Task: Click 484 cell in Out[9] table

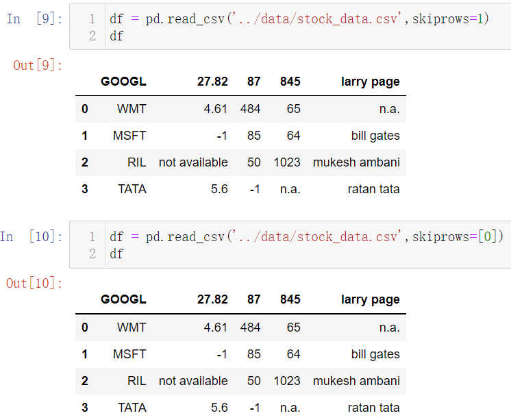Action: (x=250, y=109)
